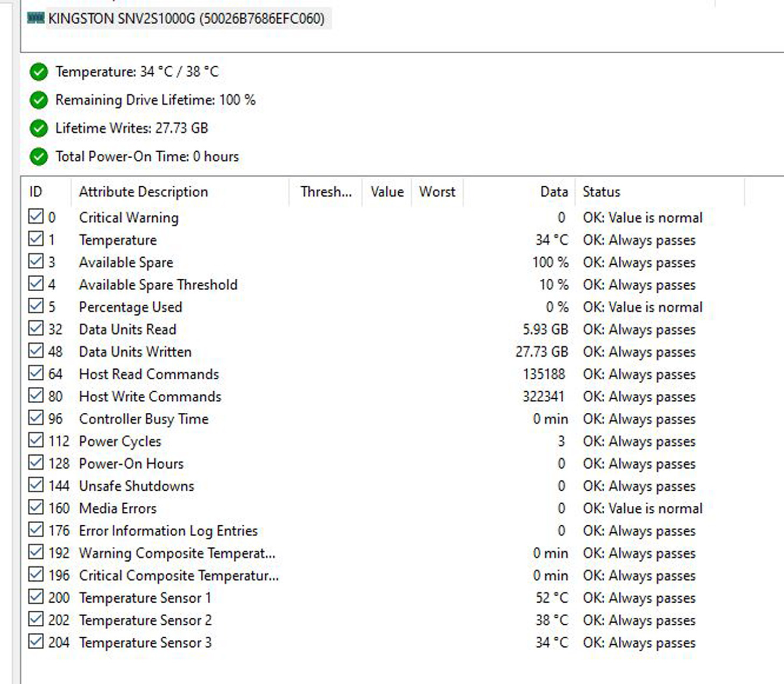Sort by Attribute Description column header
784x684 pixels.
point(180,192)
